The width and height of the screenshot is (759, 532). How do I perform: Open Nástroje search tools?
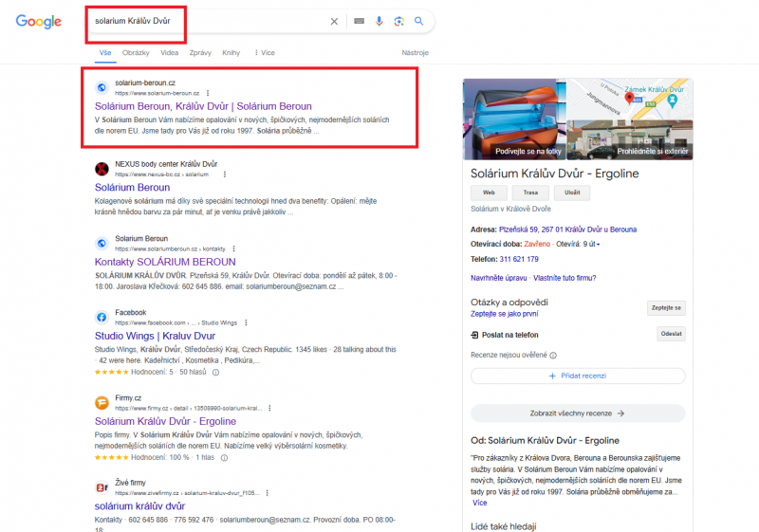[415, 53]
